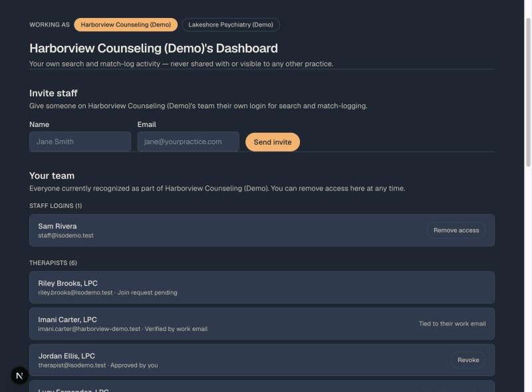Image resolution: width=532 pixels, height=392 pixels.
Task: Click riley.brooks@isodemo.test join request line
Action: pyautogui.click(x=108, y=292)
